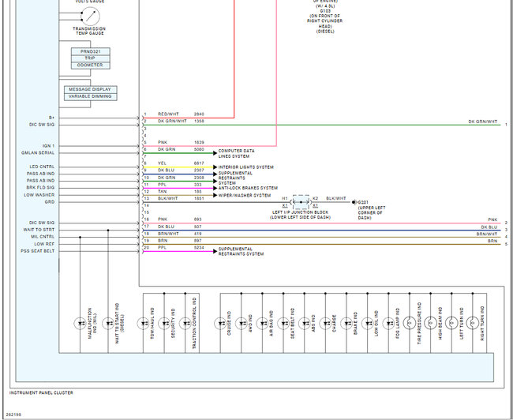
Task: Select the Security indicator LED symbol
Action: click(166, 323)
